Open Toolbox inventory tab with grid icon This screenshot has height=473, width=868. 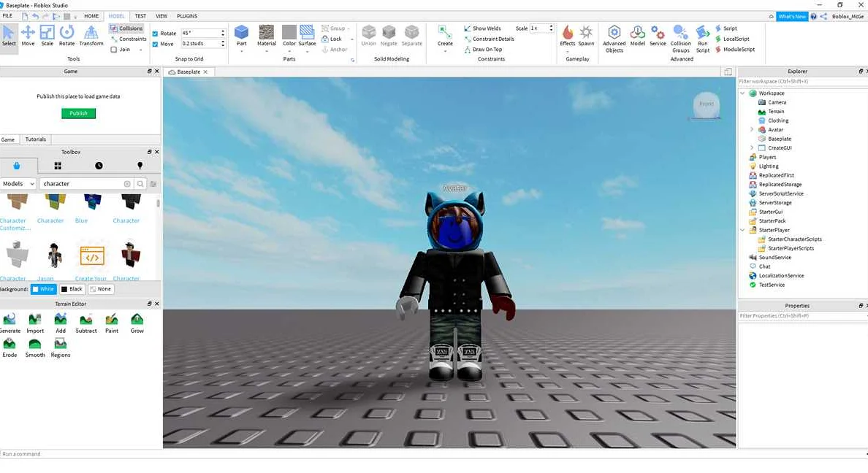(58, 166)
